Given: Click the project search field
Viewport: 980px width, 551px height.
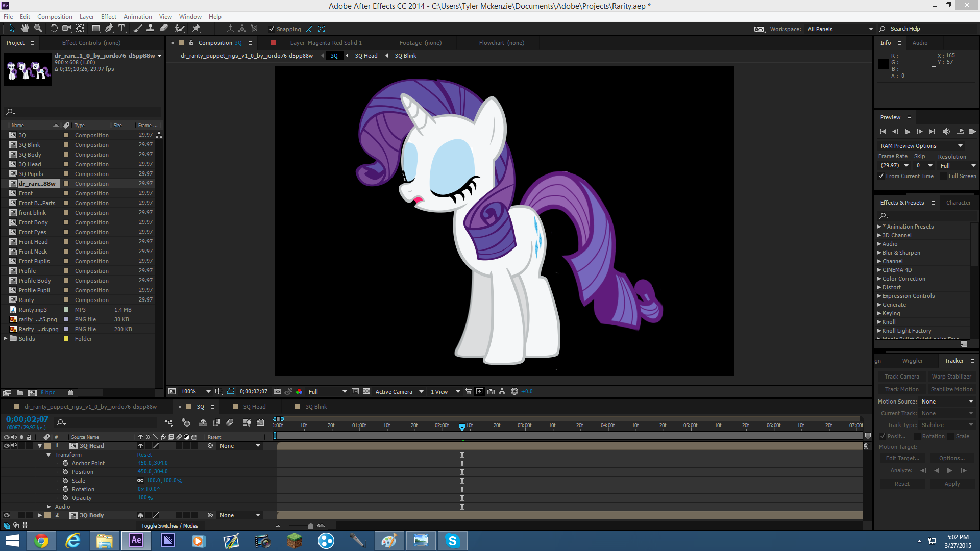Looking at the screenshot, I should click(82, 112).
